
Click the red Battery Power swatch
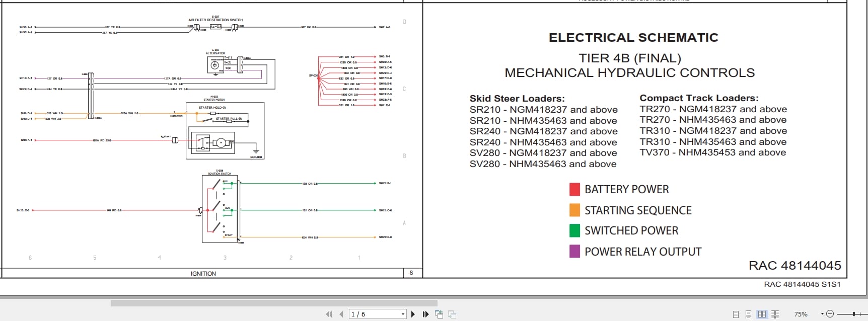point(574,189)
